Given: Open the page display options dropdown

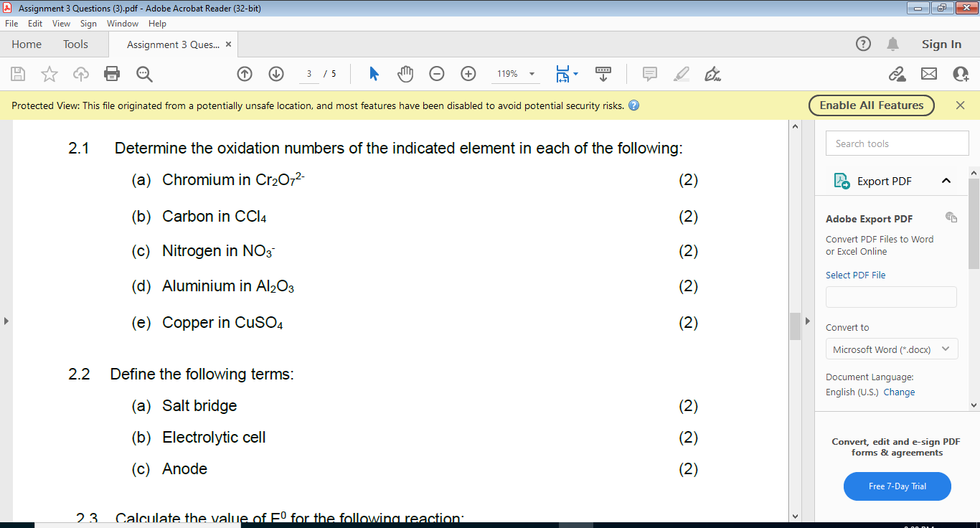Looking at the screenshot, I should [573, 74].
